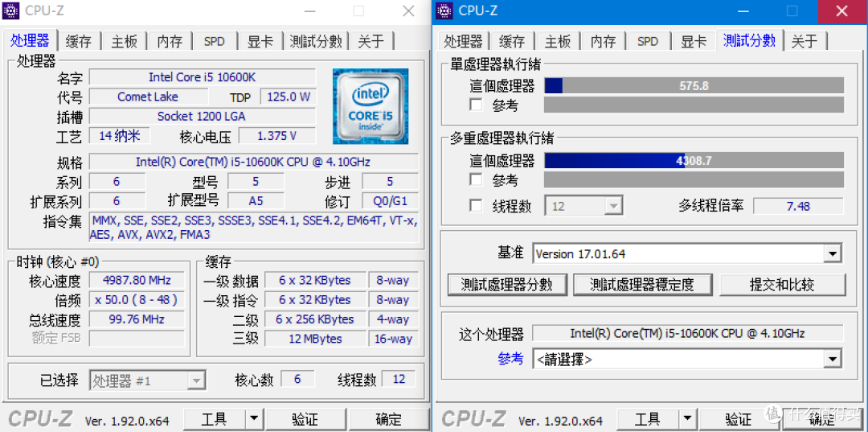Click the 核心电压 value 1.375 V
The width and height of the screenshot is (868, 432).
tap(276, 136)
